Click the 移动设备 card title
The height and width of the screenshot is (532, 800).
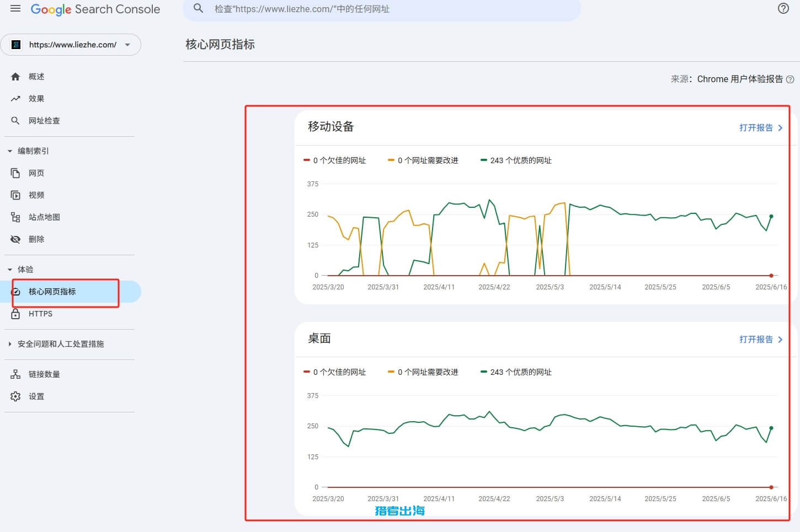331,127
